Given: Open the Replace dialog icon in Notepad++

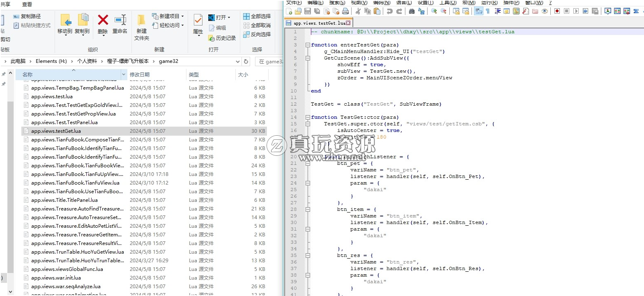Looking at the screenshot, I should tap(421, 11).
